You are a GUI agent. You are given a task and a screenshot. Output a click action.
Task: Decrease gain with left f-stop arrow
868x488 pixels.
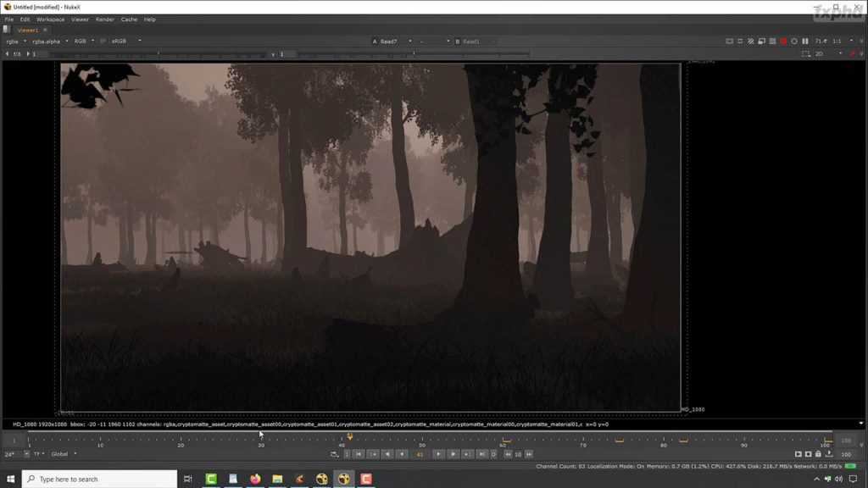[x=7, y=54]
